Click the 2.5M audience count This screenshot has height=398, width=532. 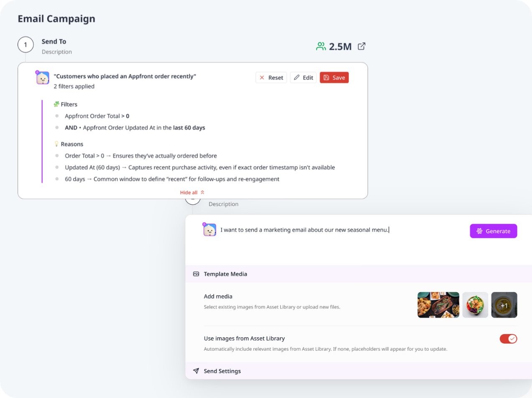[340, 46]
